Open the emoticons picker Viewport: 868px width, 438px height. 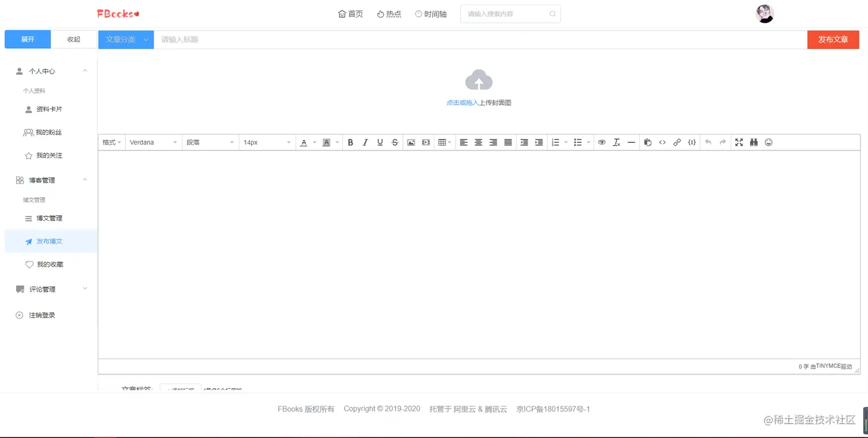(769, 142)
